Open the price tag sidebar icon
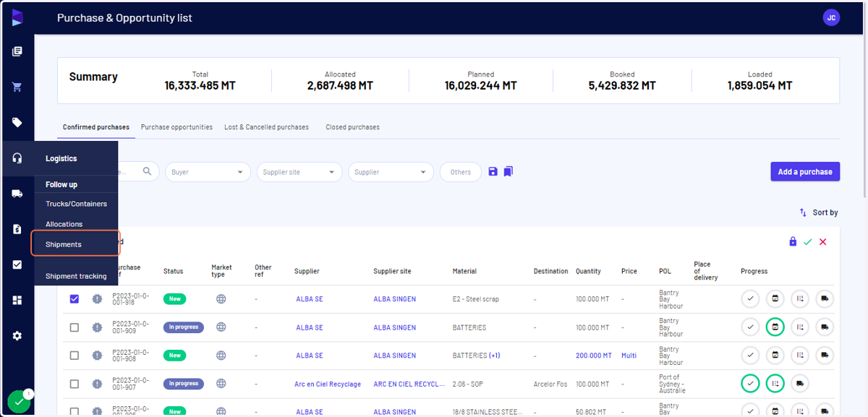Viewport: 868px width, 417px height. pyautogui.click(x=17, y=123)
